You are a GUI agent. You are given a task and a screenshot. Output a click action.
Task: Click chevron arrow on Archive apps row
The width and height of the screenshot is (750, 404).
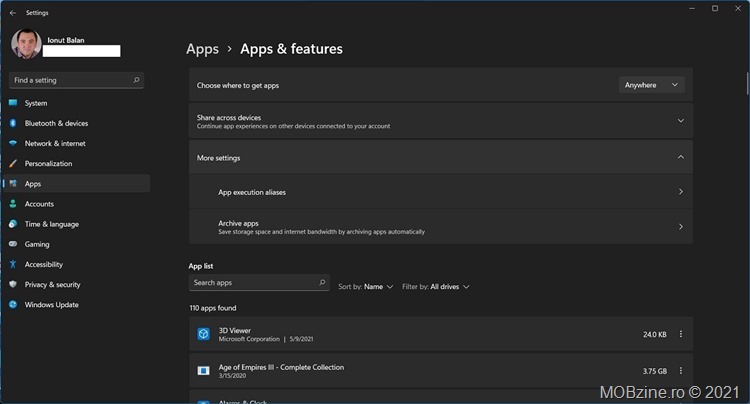point(681,227)
